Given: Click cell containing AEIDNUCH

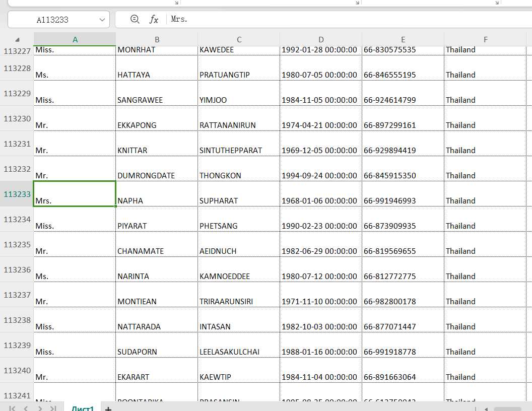Looking at the screenshot, I should coord(239,244).
